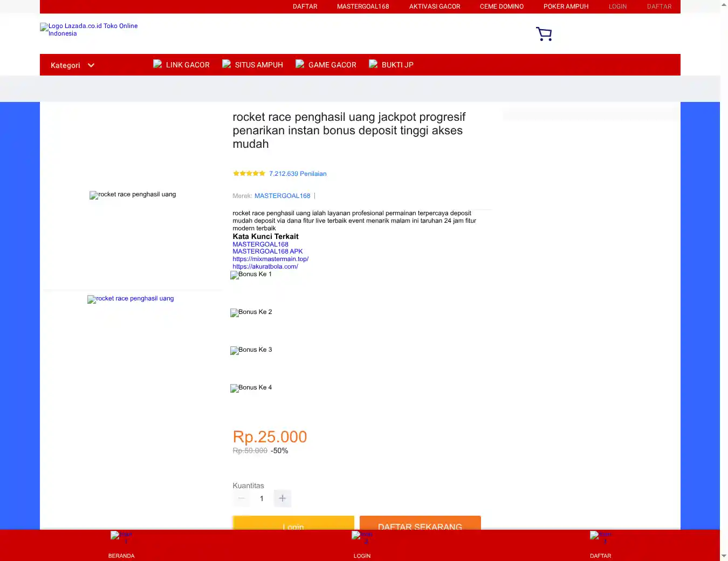
Task: Open the MASTERGOAL168 brand link
Action: coord(282,196)
